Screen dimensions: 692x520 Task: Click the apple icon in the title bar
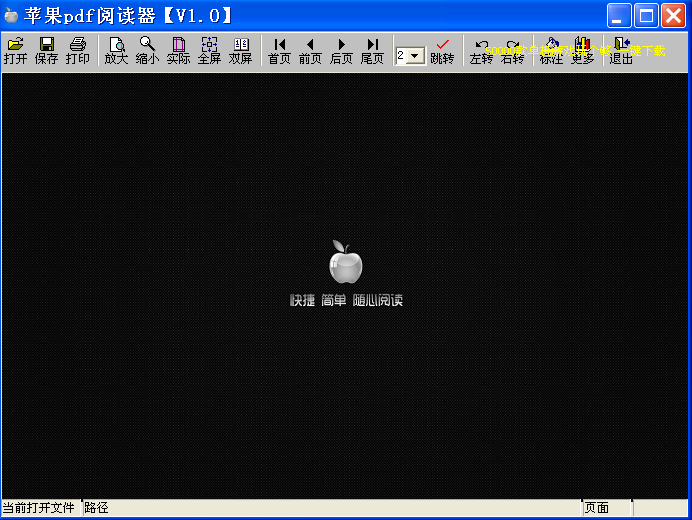coord(11,15)
